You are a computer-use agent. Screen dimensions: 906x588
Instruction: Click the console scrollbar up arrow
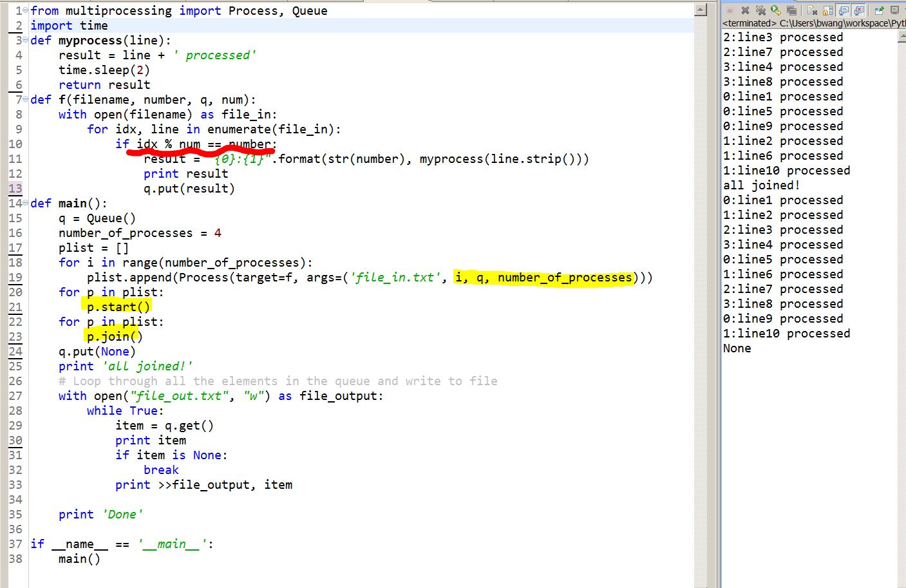[x=901, y=36]
